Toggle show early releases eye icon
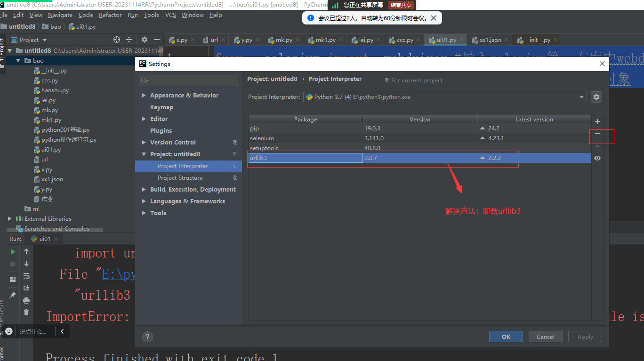Viewport: 644px width, 361px height. point(597,158)
